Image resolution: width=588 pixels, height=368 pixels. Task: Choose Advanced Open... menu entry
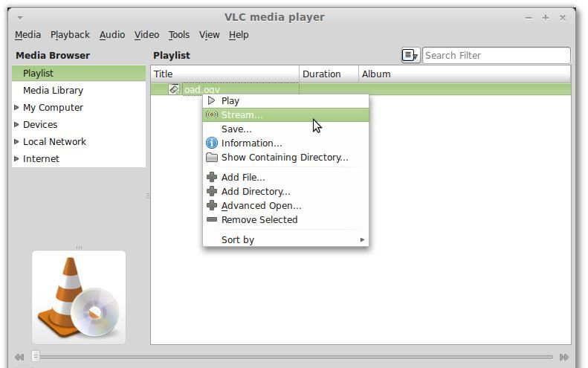click(x=285, y=206)
